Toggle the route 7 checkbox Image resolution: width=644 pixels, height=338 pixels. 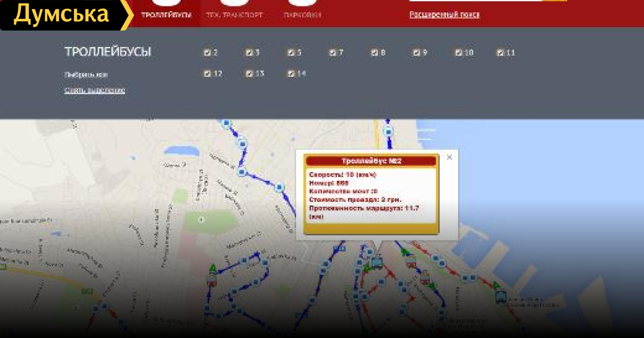pos(333,53)
